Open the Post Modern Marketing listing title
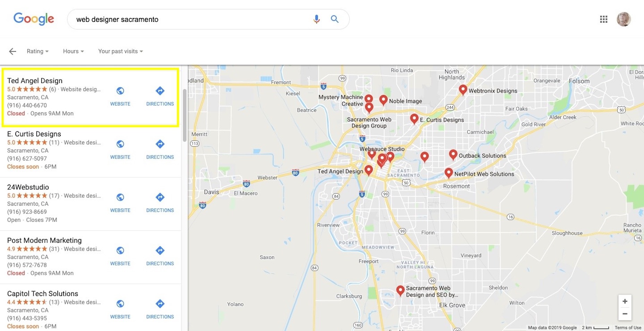644x331 pixels. pyautogui.click(x=44, y=240)
